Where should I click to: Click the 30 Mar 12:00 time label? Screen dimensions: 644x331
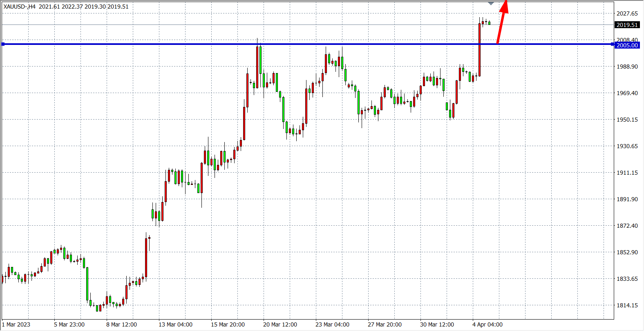click(x=437, y=324)
